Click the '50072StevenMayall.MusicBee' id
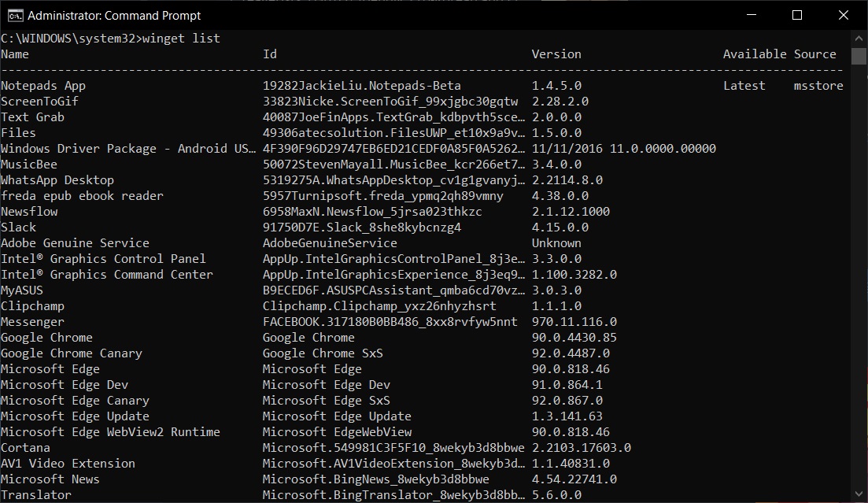This screenshot has width=868, height=503. [x=393, y=165]
